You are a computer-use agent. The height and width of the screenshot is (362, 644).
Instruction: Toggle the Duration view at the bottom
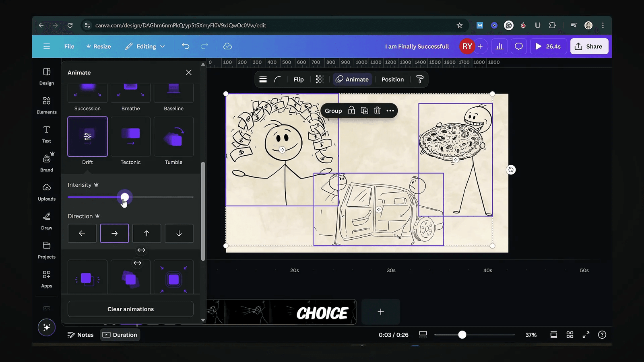click(120, 334)
